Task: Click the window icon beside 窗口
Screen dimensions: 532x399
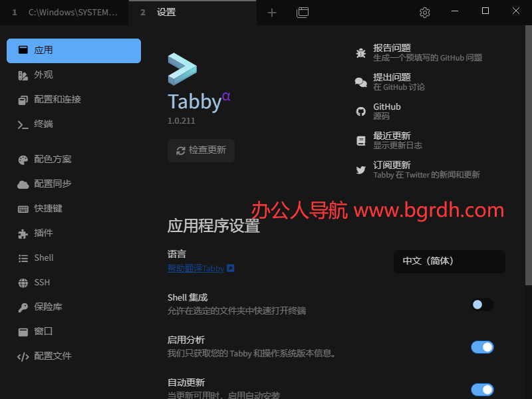Action: click(x=23, y=332)
